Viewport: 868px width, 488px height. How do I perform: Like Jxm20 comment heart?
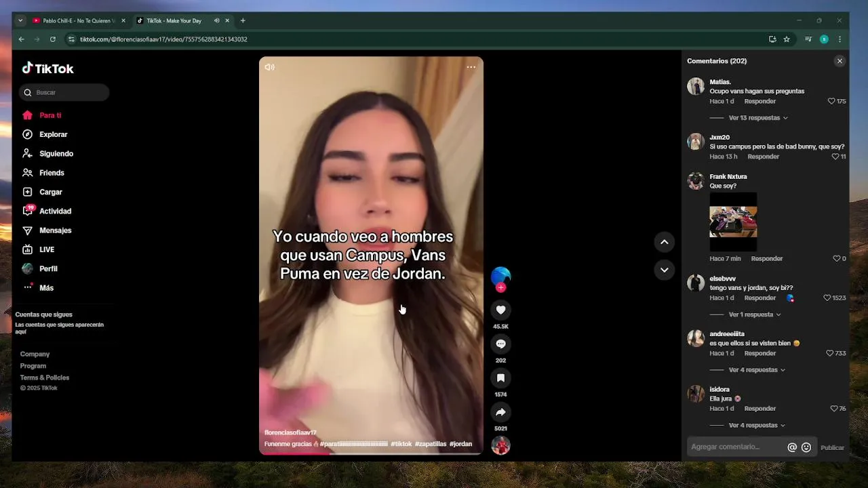835,157
